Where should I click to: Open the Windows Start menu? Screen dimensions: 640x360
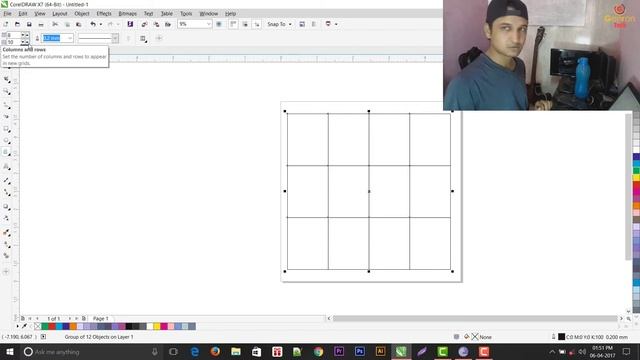[x=9, y=352]
